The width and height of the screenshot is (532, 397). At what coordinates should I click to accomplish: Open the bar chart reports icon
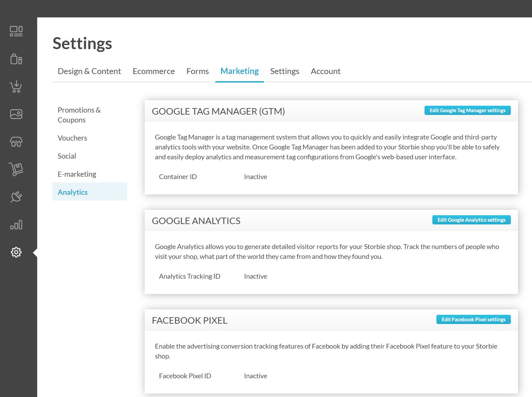(x=16, y=225)
